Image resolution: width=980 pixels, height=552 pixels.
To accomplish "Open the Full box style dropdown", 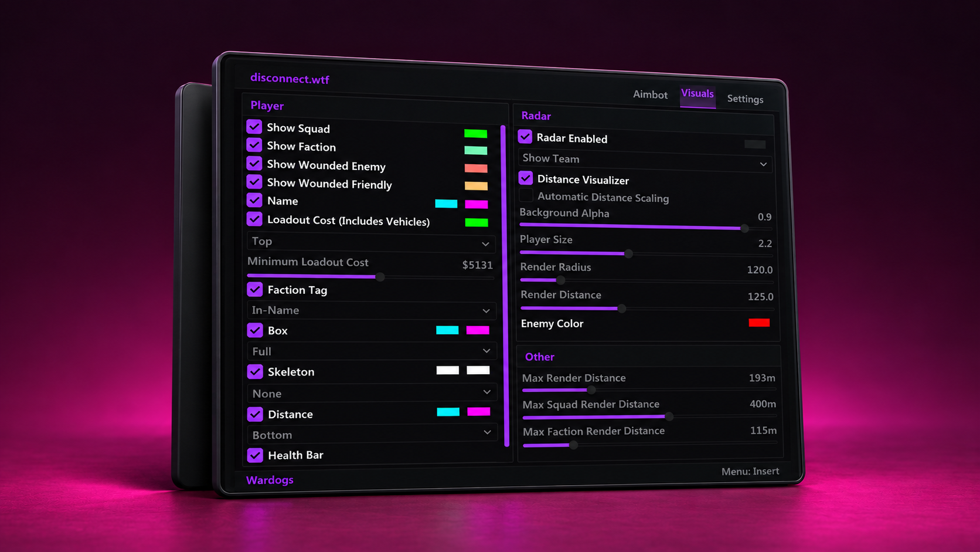I will pyautogui.click(x=372, y=351).
